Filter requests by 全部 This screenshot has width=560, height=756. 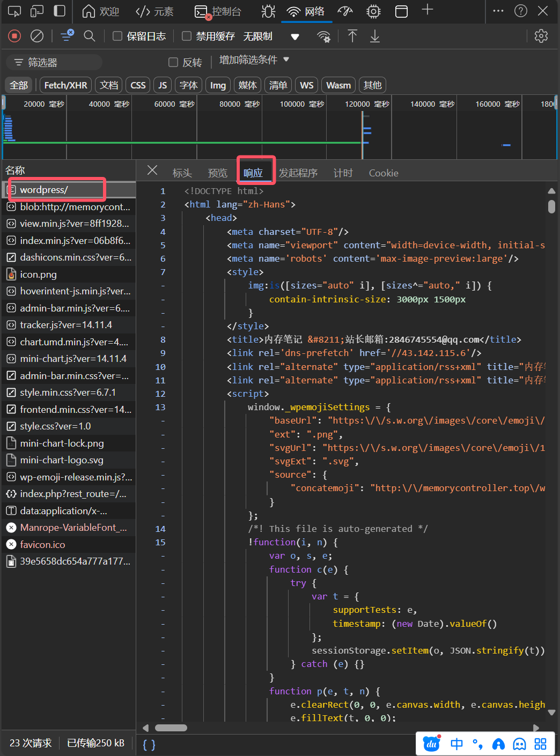tap(19, 85)
